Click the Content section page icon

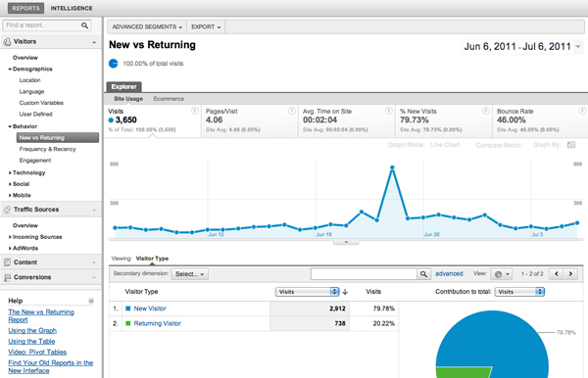point(7,262)
